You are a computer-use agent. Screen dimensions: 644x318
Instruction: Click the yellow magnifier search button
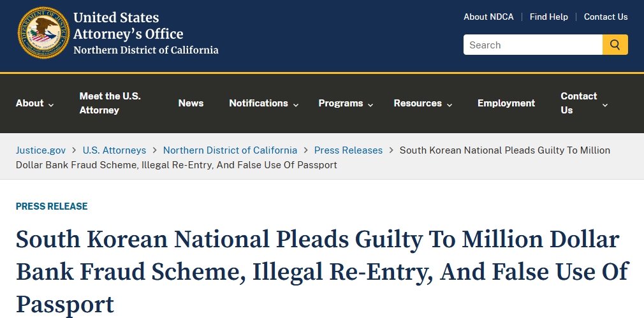tap(615, 45)
